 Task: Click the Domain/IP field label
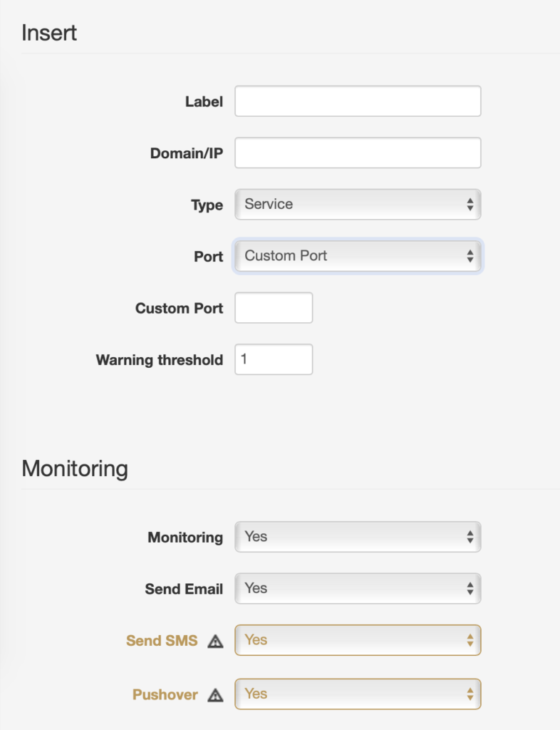(187, 153)
